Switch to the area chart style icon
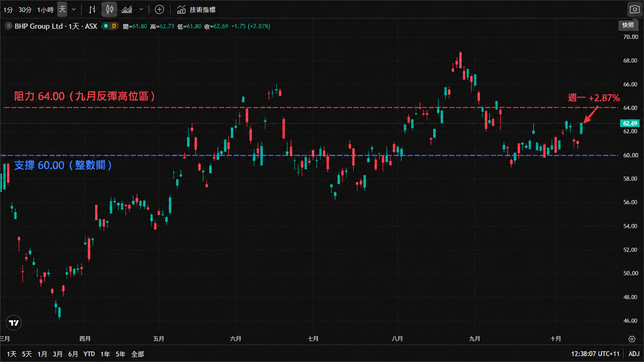The image size is (644, 362). 127,9
